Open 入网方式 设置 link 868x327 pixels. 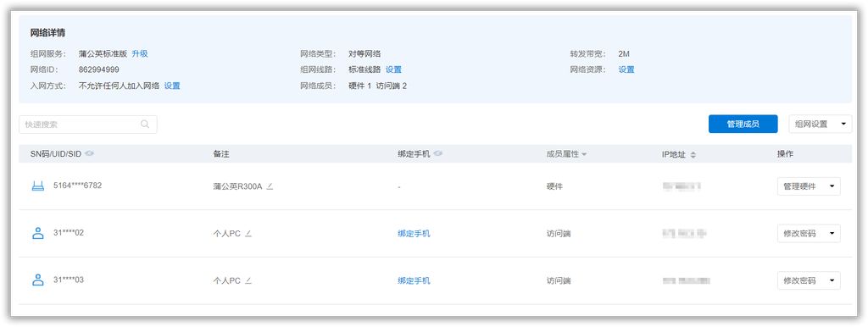[x=172, y=86]
